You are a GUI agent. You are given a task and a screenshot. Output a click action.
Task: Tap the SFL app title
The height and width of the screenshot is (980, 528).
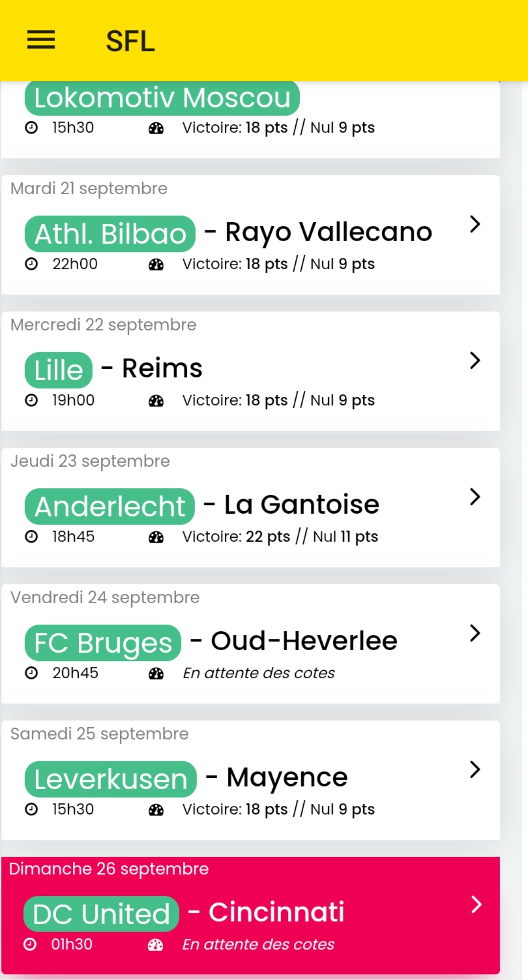point(131,41)
